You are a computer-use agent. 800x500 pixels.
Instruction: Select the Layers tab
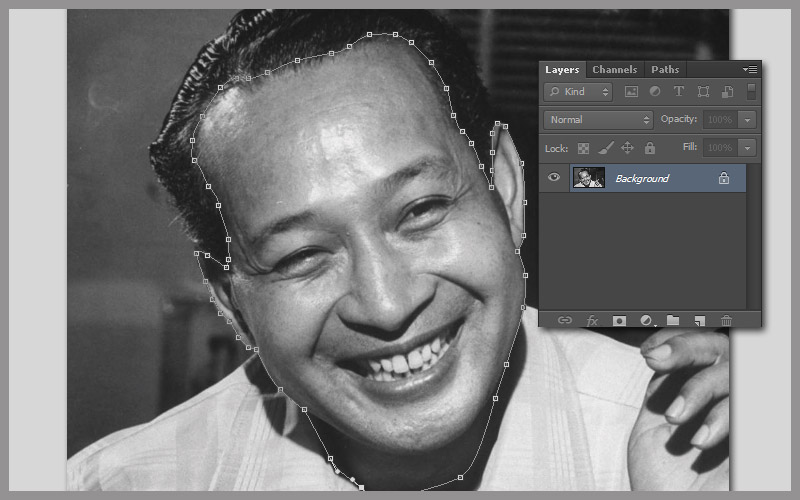click(562, 69)
